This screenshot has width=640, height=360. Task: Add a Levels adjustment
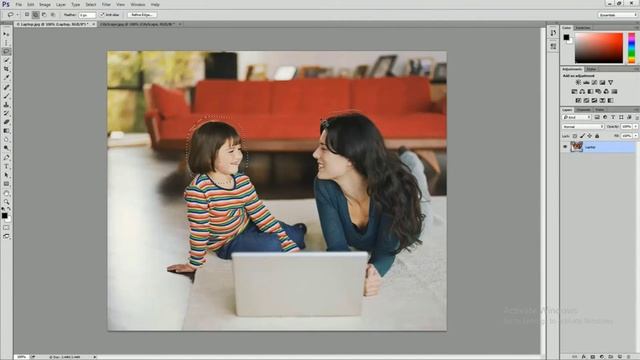pos(586,83)
